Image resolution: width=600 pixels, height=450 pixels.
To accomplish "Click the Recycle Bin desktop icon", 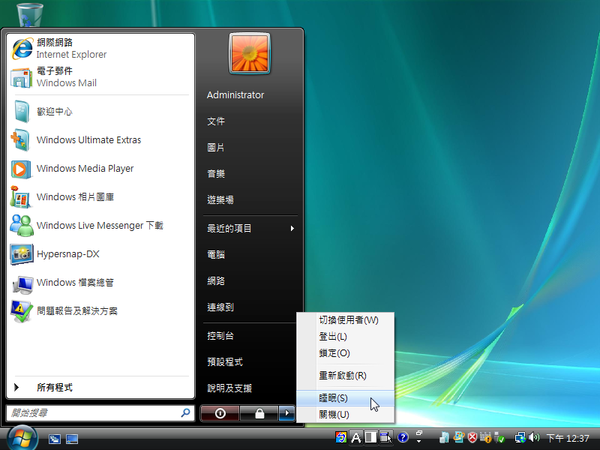I will (30, 14).
